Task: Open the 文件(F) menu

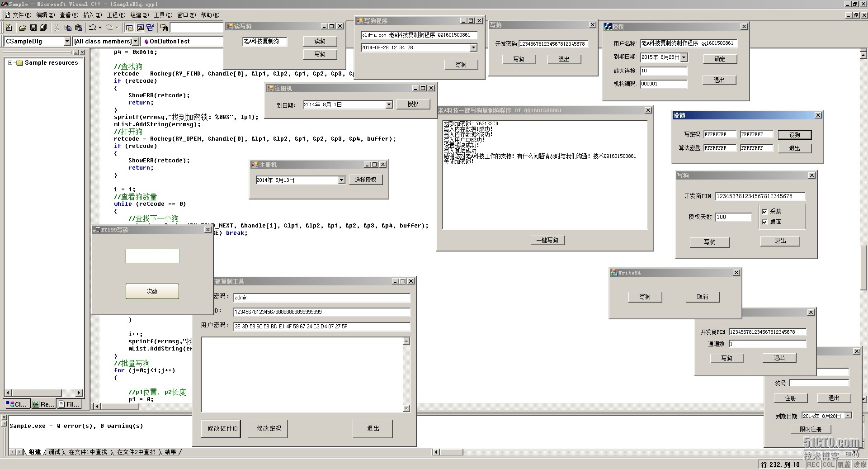Action: (22, 15)
